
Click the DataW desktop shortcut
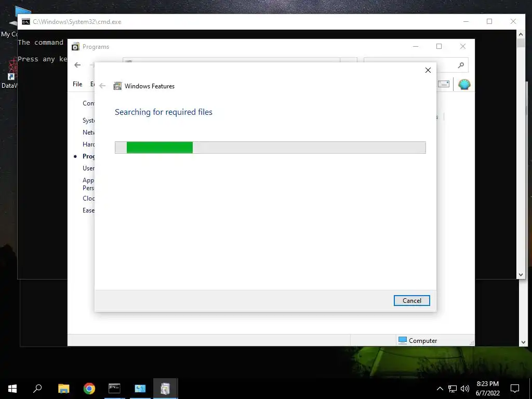tap(9, 73)
